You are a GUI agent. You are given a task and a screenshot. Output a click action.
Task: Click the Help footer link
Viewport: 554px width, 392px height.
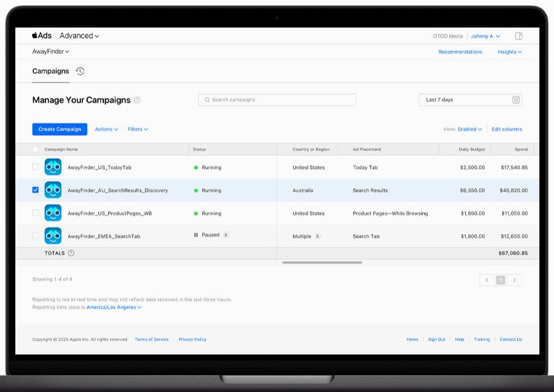click(459, 339)
